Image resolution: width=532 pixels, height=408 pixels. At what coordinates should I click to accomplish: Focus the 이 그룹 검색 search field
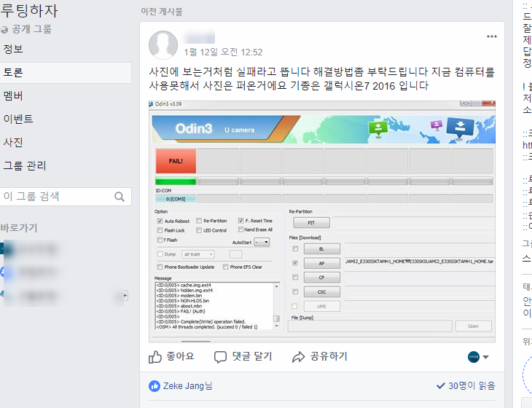pyautogui.click(x=57, y=197)
